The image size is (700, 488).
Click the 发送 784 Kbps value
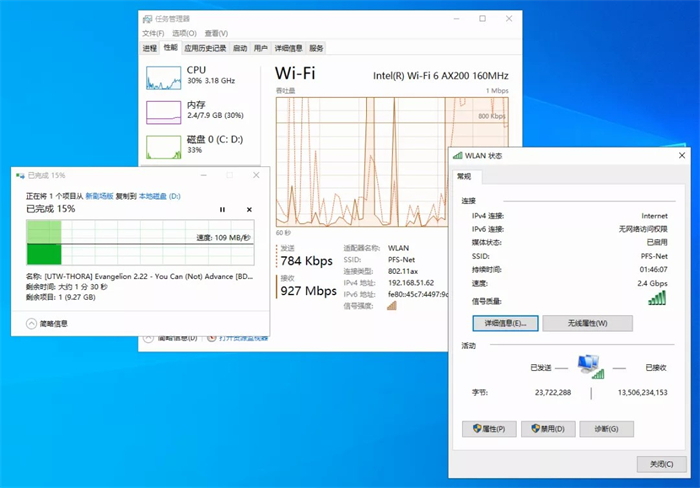pyautogui.click(x=307, y=261)
